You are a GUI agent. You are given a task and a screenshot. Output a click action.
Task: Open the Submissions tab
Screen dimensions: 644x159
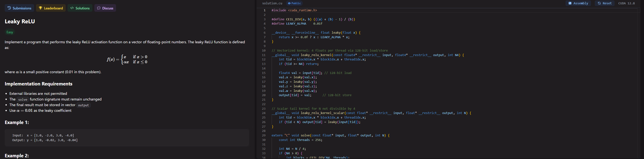tap(19, 8)
